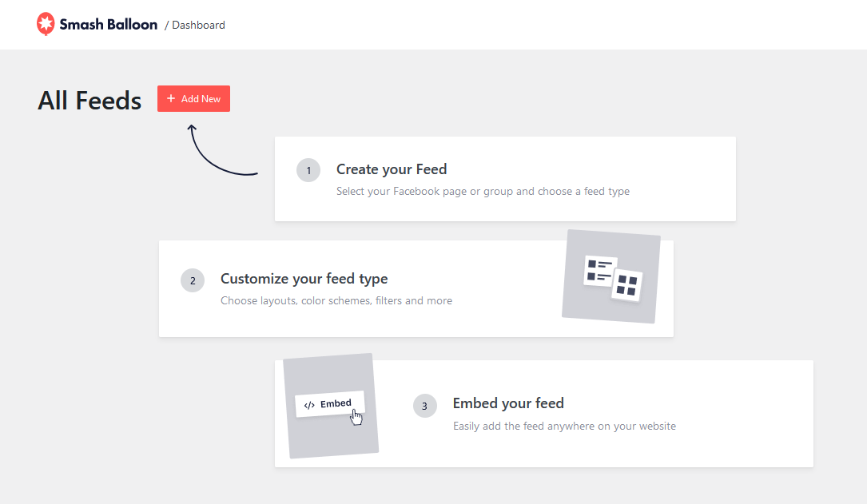Select the step 1 number badge
This screenshot has width=867, height=504.
(x=308, y=170)
